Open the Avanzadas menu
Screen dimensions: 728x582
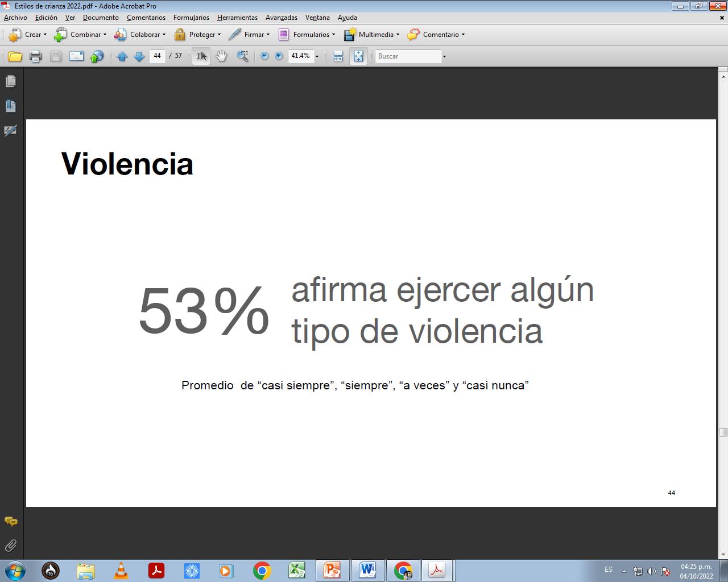coord(282,18)
